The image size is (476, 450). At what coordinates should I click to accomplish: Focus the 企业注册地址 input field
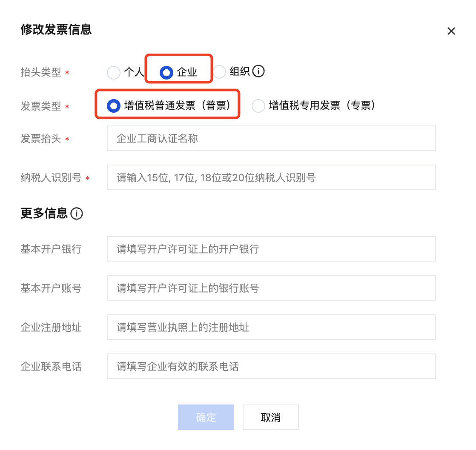(271, 327)
